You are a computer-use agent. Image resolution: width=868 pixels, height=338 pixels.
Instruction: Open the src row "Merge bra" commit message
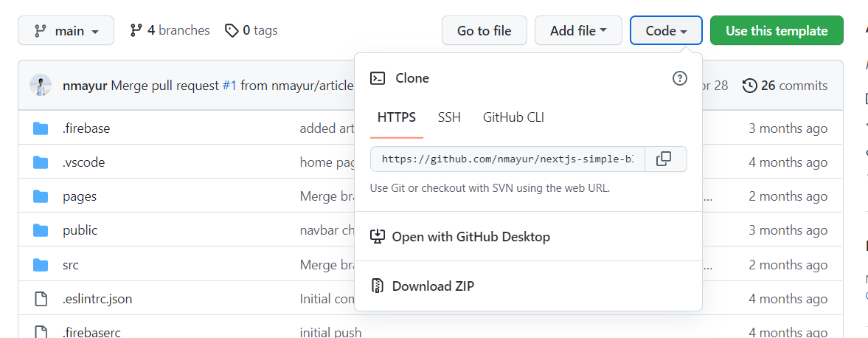(x=327, y=265)
